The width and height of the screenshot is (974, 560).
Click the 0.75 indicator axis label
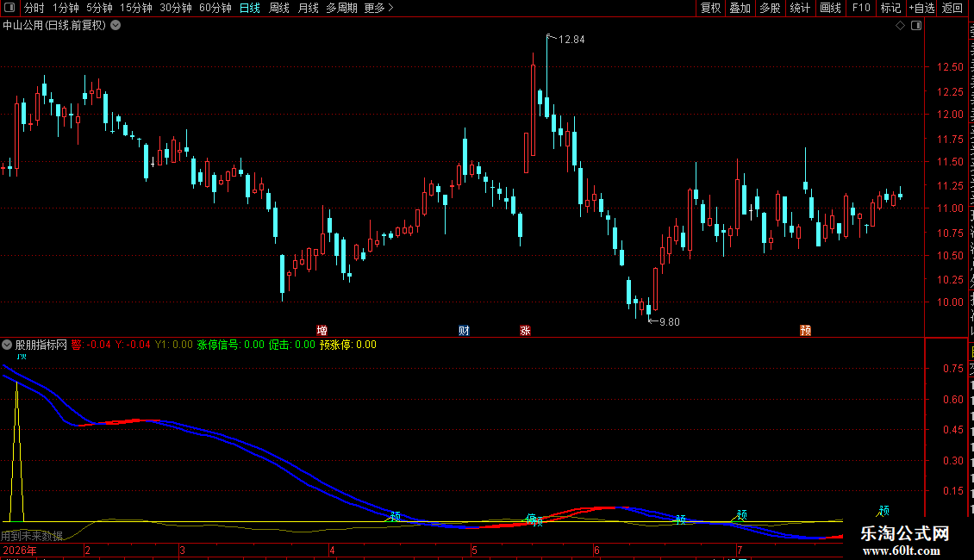[x=953, y=369]
